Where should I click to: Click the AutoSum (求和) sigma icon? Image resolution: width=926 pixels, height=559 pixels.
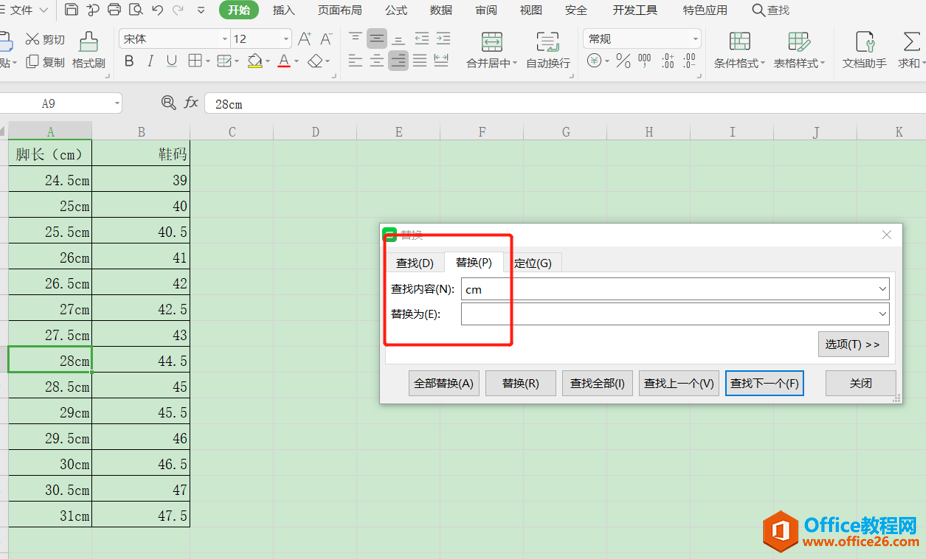(x=910, y=42)
